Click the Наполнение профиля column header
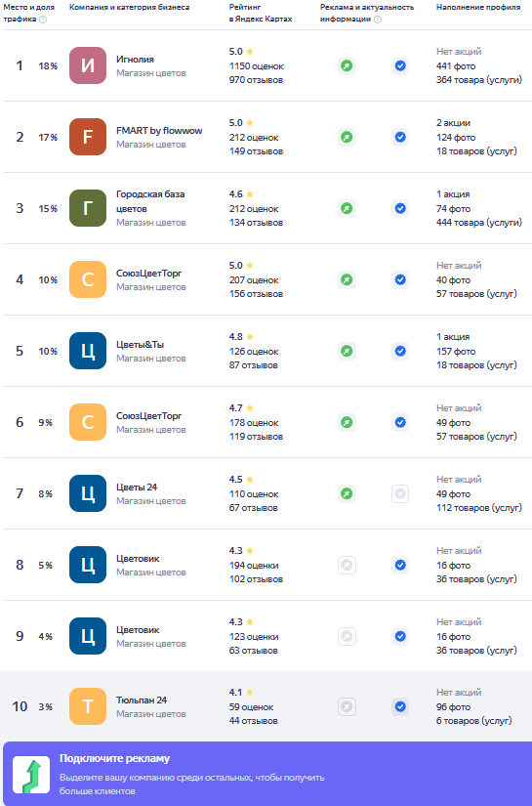Viewport: 532px width, 806px height. [x=478, y=7]
